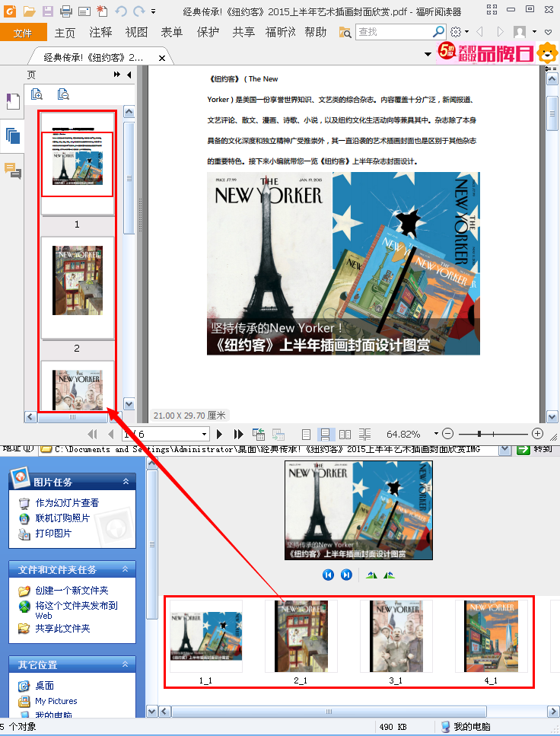Viewport: 560px width, 736px height.
Task: Select page 3 thumbnail
Action: [78, 386]
